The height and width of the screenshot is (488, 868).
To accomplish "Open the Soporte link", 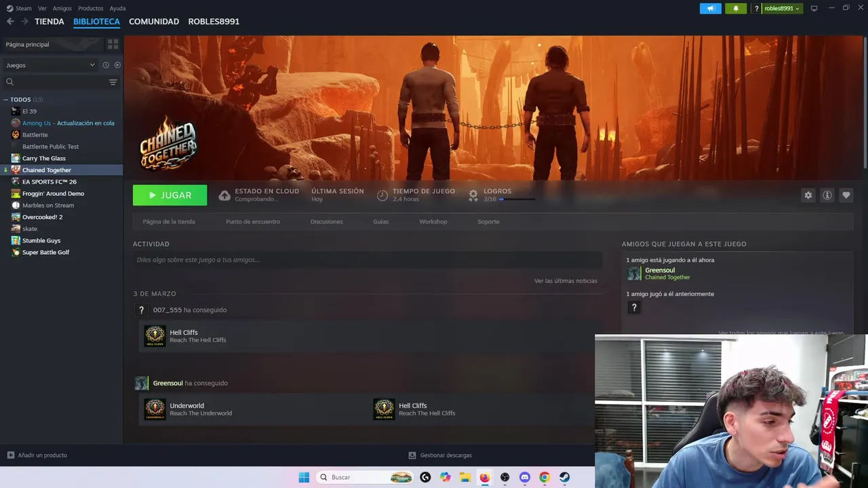I will click(x=488, y=222).
